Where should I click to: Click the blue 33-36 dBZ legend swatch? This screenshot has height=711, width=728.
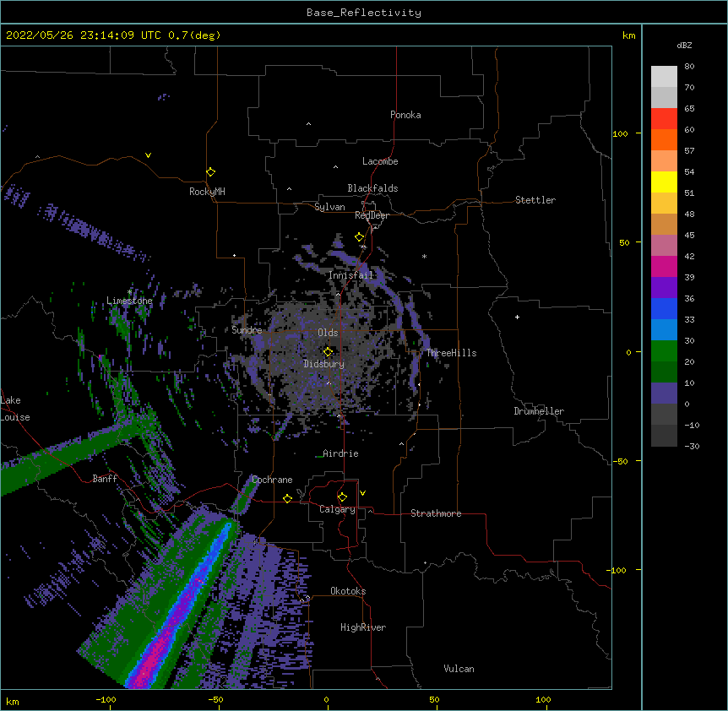tap(664, 308)
